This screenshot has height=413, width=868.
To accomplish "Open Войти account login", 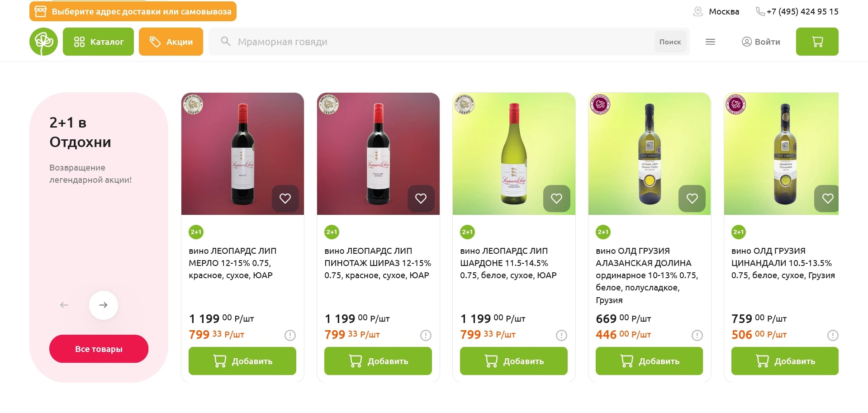I will [761, 42].
